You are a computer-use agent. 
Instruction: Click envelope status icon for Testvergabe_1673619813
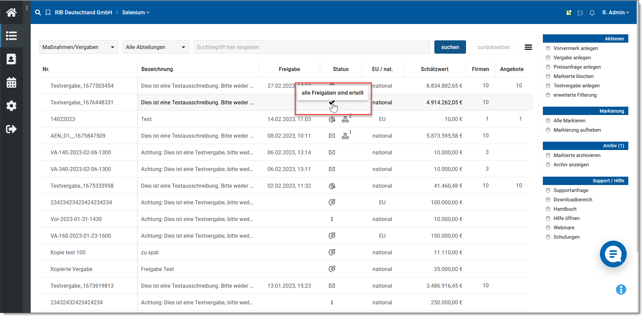click(332, 286)
